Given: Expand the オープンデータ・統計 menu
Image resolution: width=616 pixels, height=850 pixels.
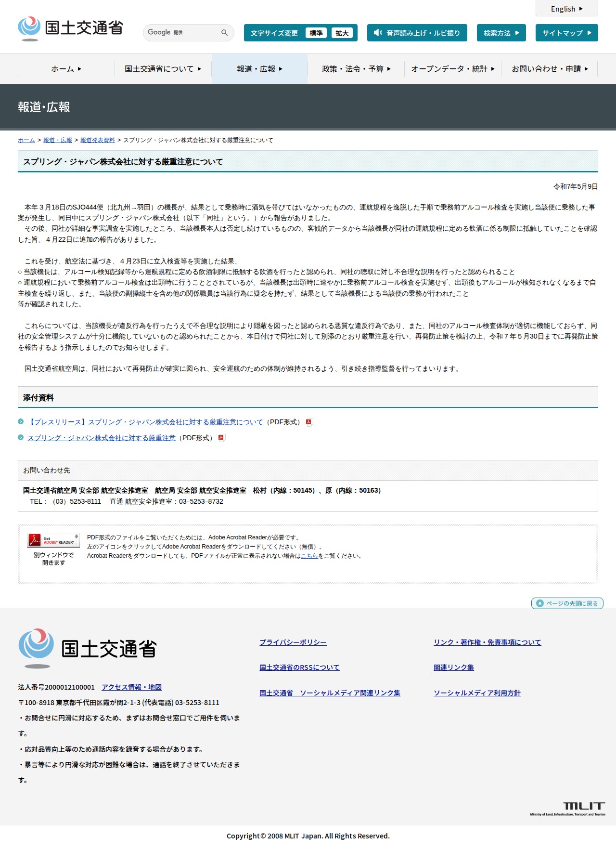Looking at the screenshot, I should pyautogui.click(x=453, y=69).
